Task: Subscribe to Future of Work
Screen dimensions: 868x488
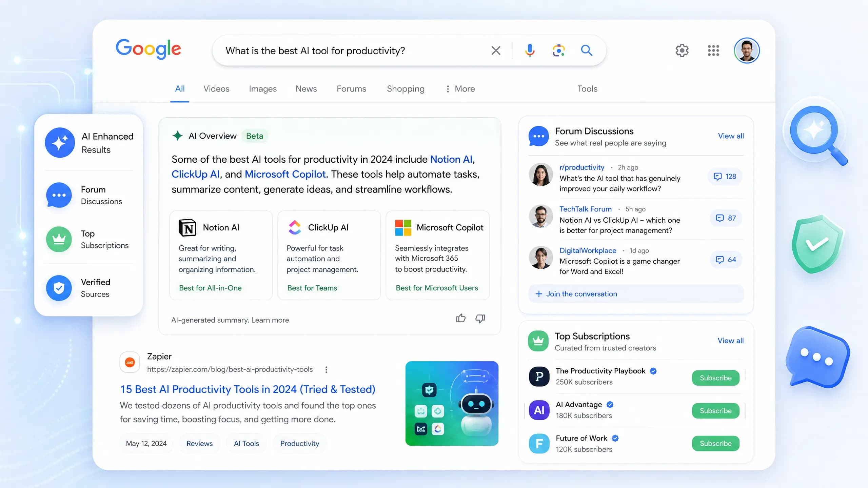Action: pyautogui.click(x=715, y=444)
